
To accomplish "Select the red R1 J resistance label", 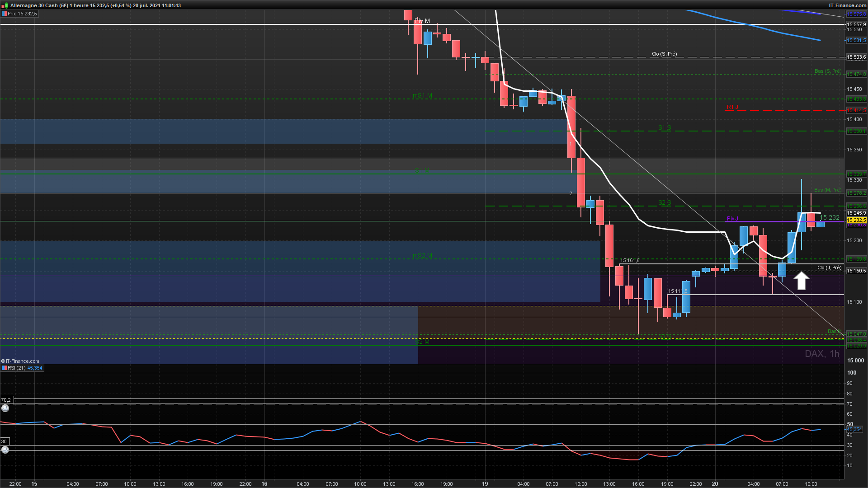I will tap(732, 107).
